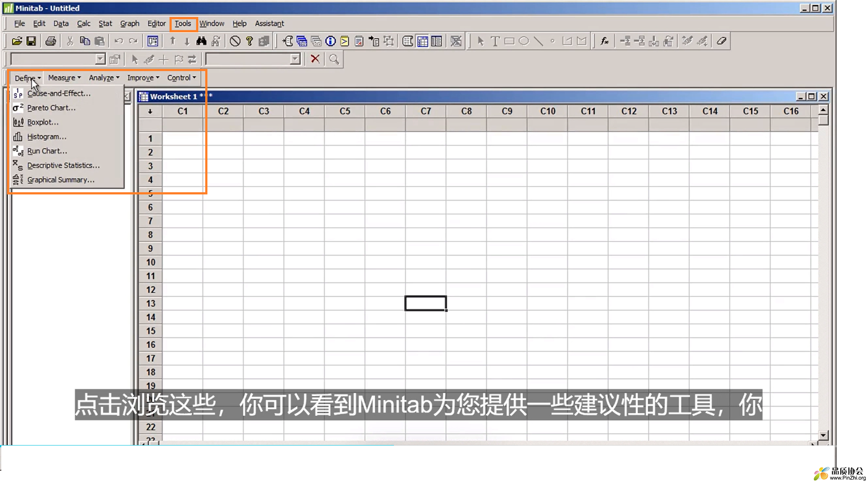Click the ReportPad notepad icon
The image size is (868, 483).
(359, 41)
